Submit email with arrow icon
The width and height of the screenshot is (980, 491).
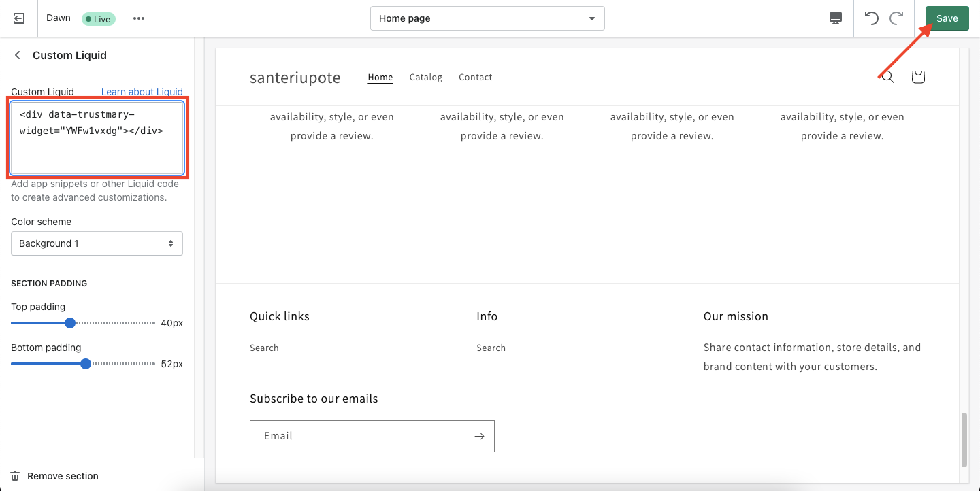click(x=479, y=436)
